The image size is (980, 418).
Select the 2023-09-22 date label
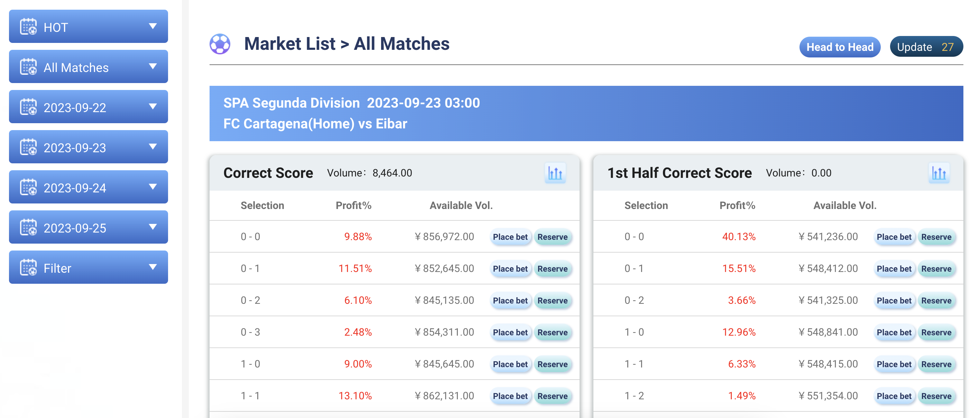click(x=75, y=108)
